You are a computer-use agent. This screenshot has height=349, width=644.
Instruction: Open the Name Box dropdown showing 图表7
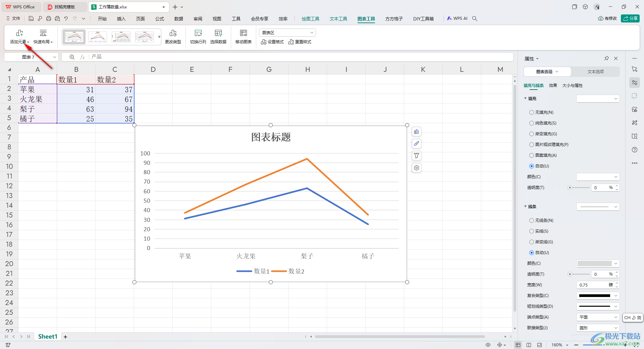(x=55, y=57)
